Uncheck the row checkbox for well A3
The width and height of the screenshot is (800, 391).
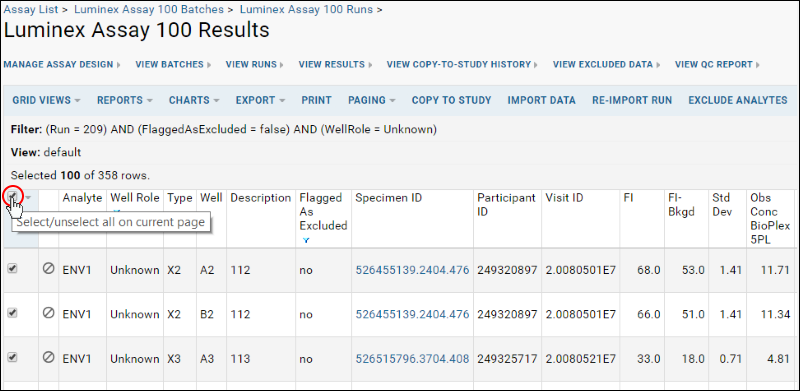click(12, 358)
